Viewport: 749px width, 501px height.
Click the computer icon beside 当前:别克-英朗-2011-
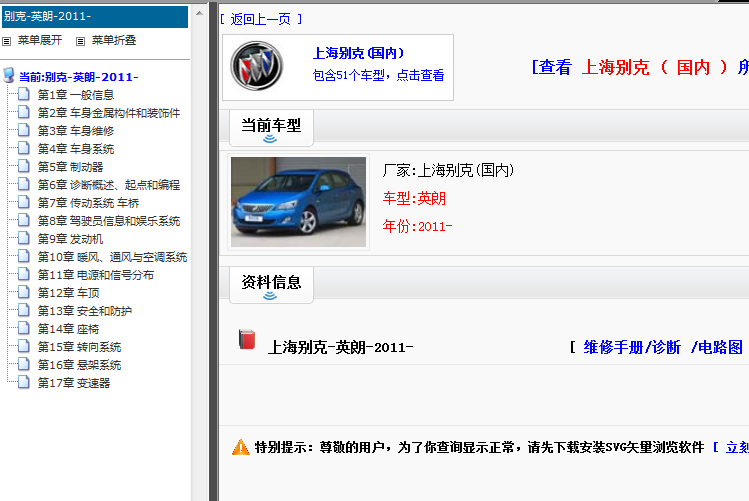tap(9, 75)
